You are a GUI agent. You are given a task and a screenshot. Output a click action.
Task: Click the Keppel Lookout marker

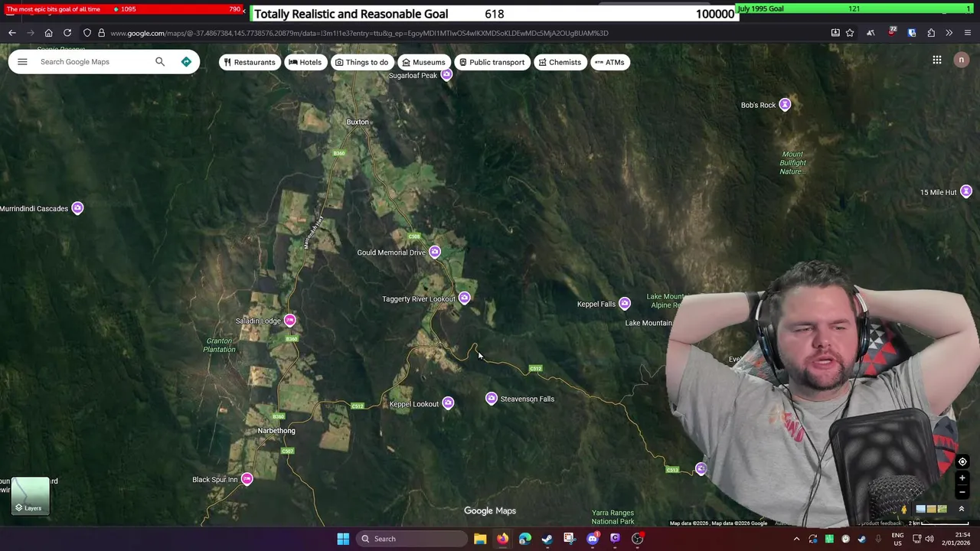[448, 403]
